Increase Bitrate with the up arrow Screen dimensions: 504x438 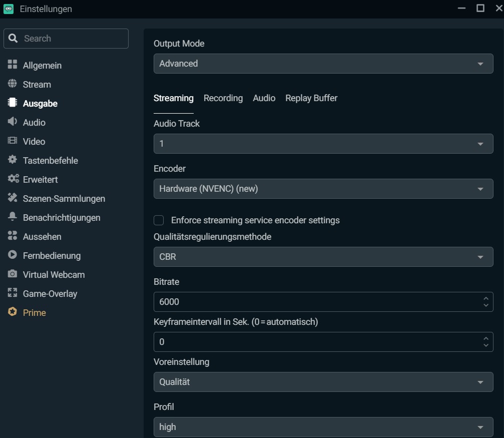tap(485, 298)
